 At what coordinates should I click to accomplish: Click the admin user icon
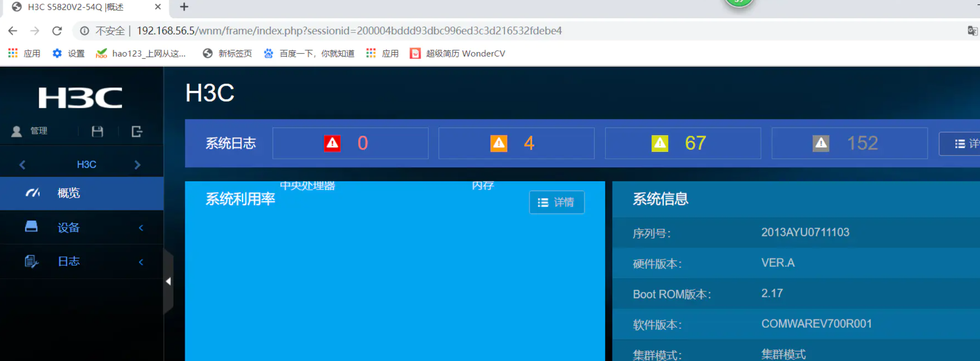(x=17, y=131)
